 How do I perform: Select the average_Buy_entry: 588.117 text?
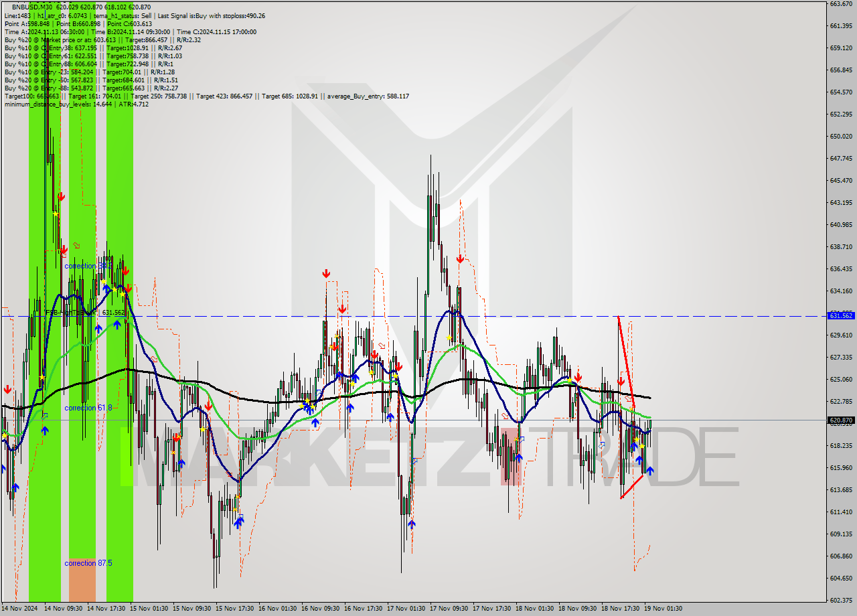coord(368,96)
